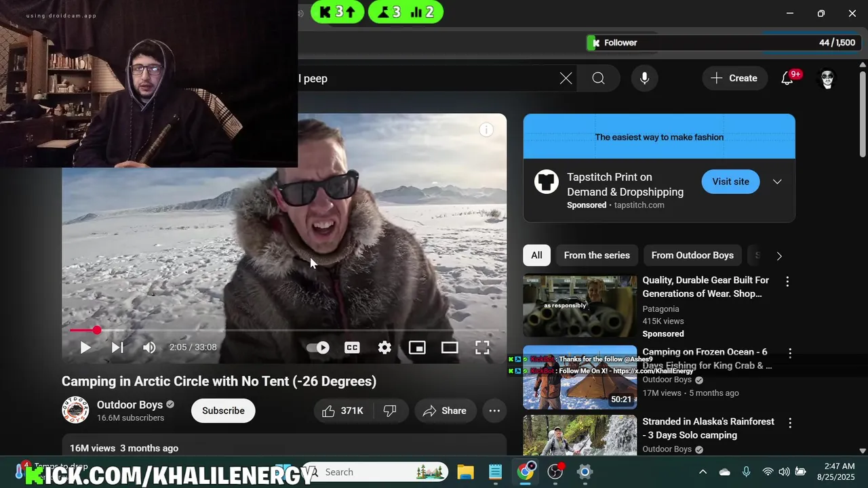Image resolution: width=868 pixels, height=488 pixels.
Task: Click the 16.6M subscribers text
Action: coord(130,418)
